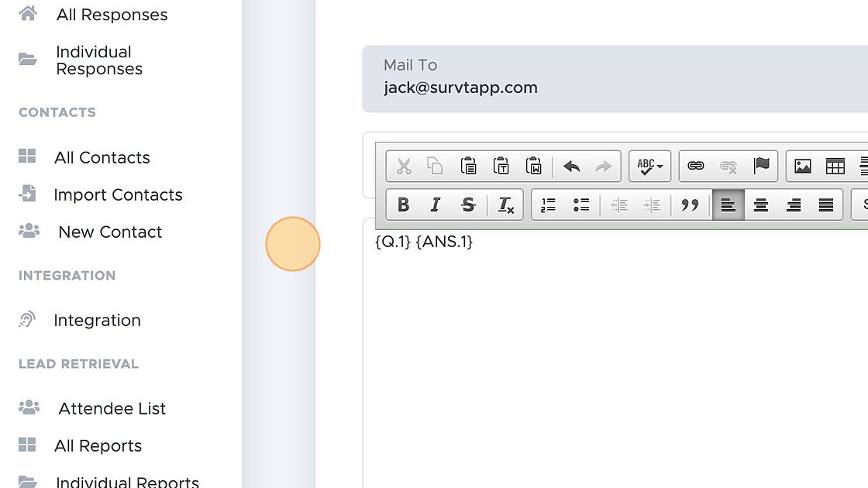Toggle bold formatting

pos(404,204)
